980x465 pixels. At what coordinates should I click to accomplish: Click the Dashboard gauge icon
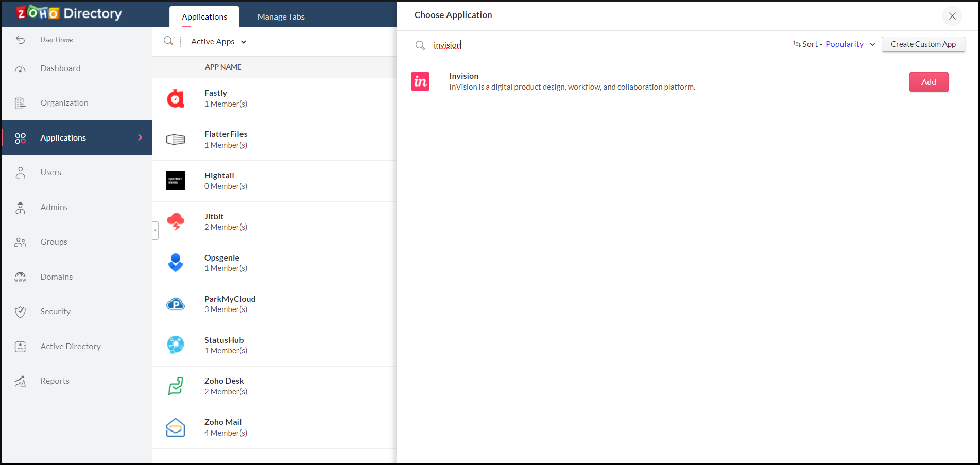[20, 68]
